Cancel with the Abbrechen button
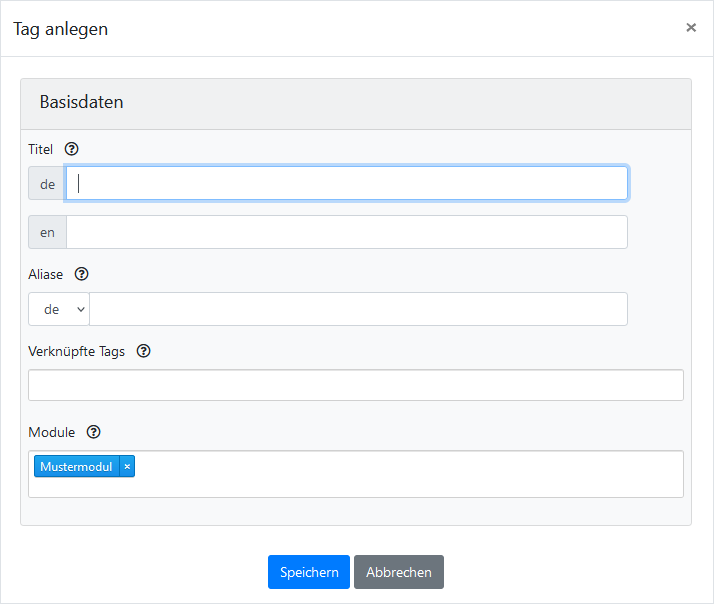This screenshot has width=714, height=604. coord(399,572)
